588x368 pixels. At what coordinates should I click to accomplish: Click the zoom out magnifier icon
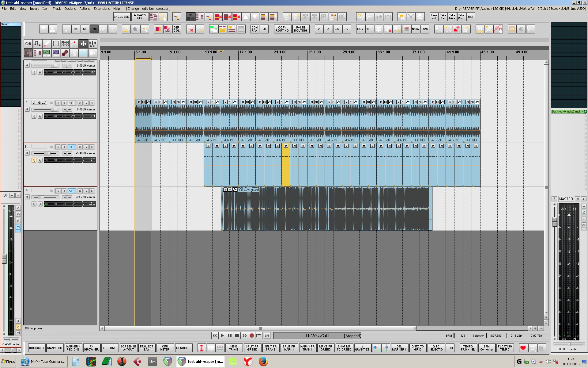[x=135, y=29]
